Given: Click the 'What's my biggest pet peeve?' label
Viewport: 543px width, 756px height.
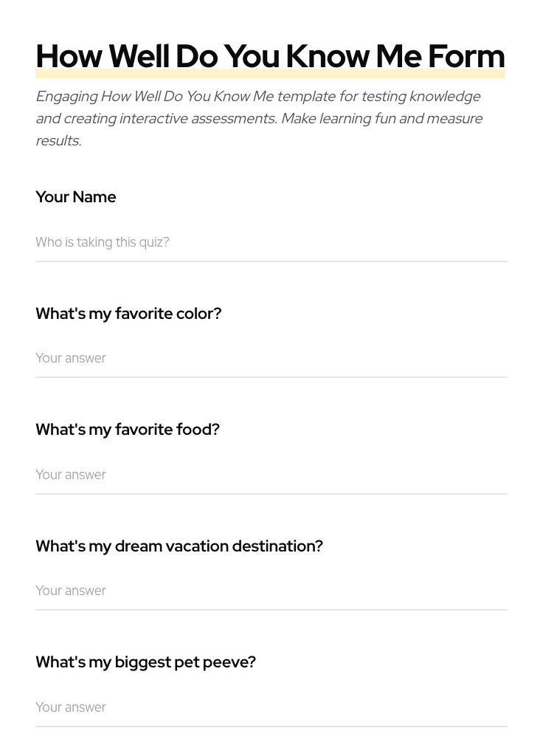Looking at the screenshot, I should pyautogui.click(x=145, y=662).
